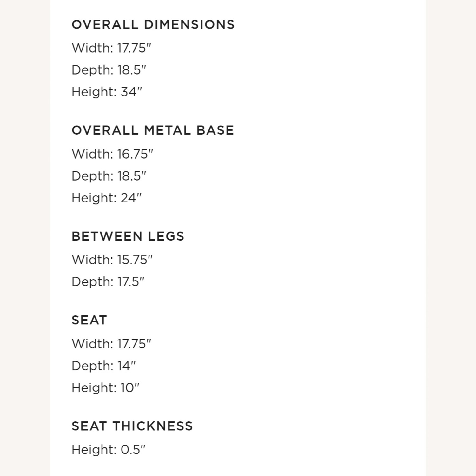Screen dimensions: 476x476
Task: Click the metal base height 24″ line
Action: pos(107,198)
